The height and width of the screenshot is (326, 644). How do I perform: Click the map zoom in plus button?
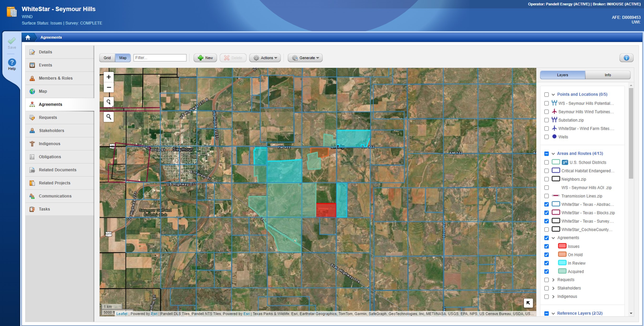(109, 77)
